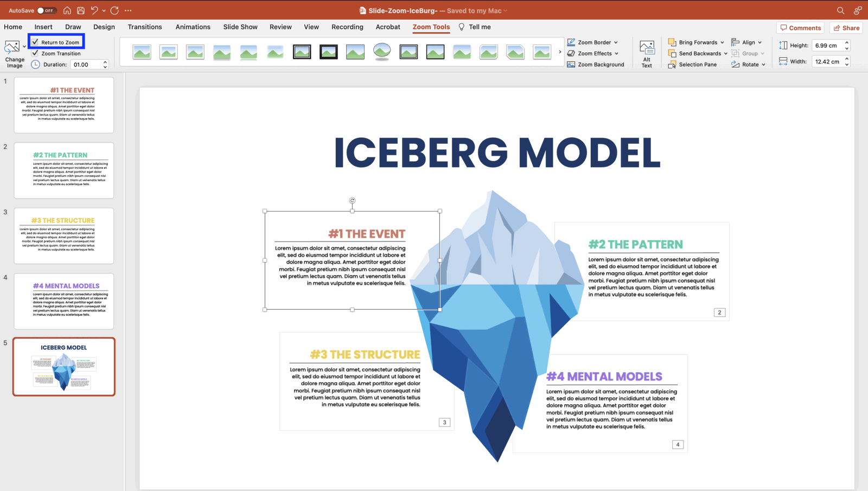This screenshot has width=868, height=491.
Task: Open more zoom styles with the gallery arrow
Action: click(x=560, y=52)
